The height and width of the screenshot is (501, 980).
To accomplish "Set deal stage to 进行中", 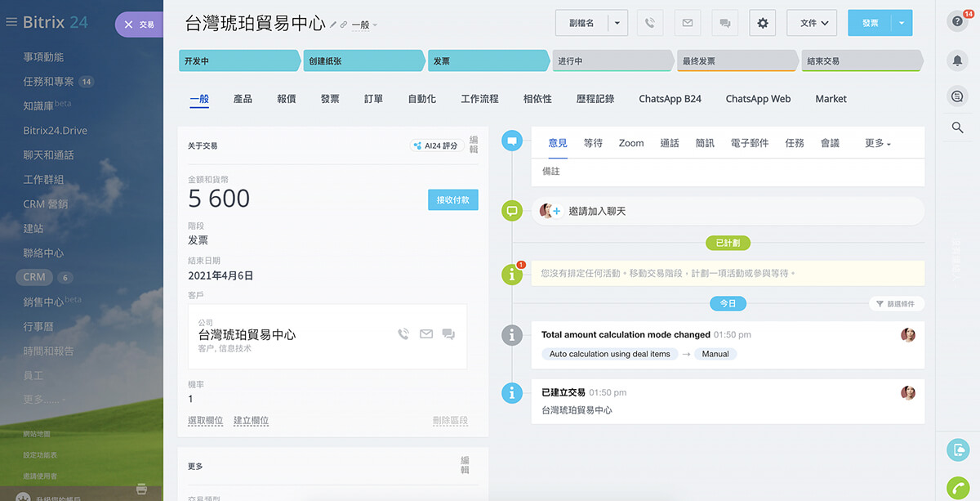I will pos(614,60).
